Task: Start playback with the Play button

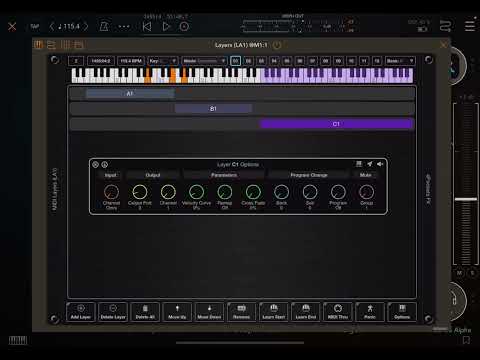Action: pos(166,26)
